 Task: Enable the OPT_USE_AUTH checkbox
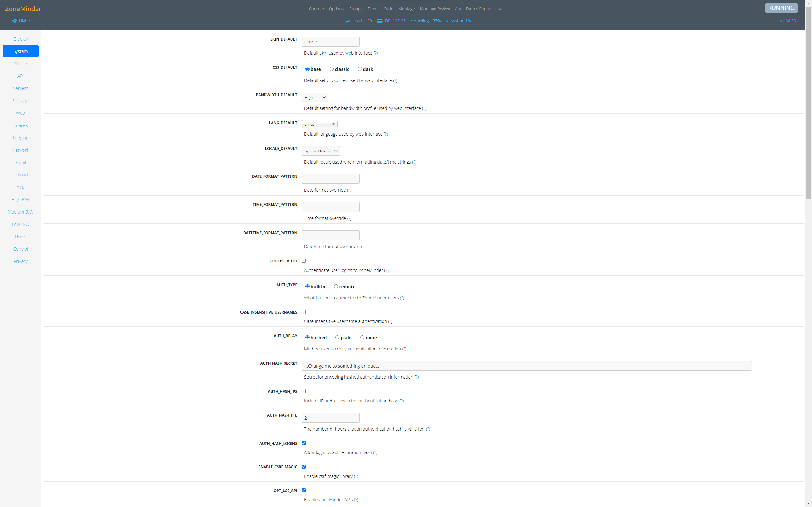[x=304, y=260]
